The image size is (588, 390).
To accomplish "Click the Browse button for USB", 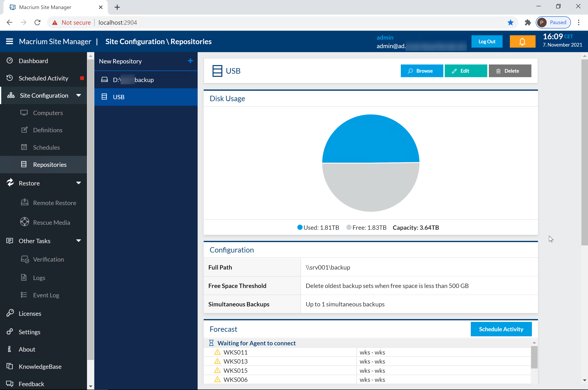I will pos(422,71).
